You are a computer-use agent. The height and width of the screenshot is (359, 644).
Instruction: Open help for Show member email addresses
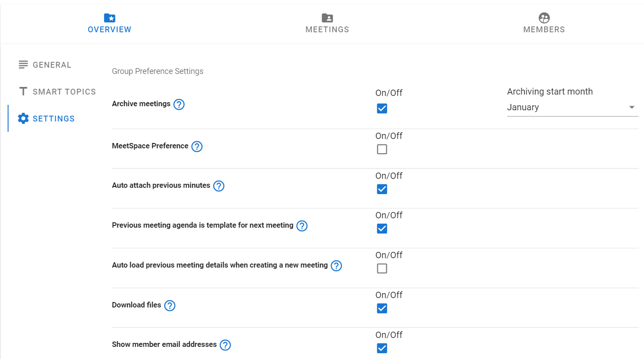(225, 345)
